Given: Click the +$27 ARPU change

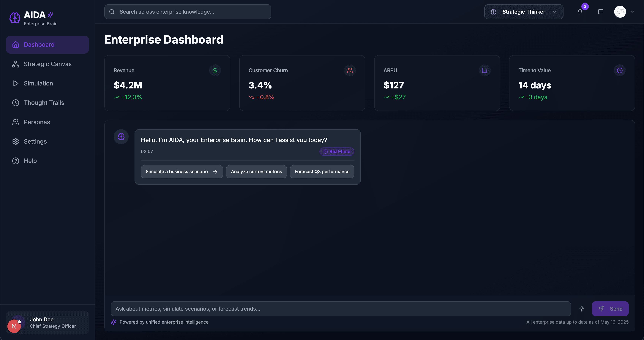Looking at the screenshot, I should pyautogui.click(x=398, y=97).
